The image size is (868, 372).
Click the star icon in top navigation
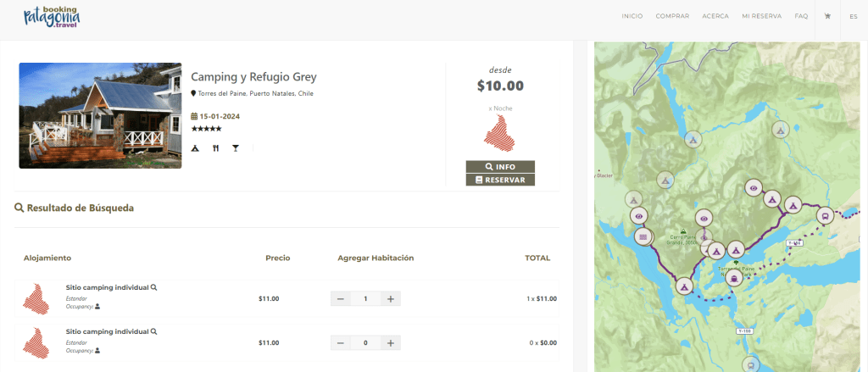point(826,16)
